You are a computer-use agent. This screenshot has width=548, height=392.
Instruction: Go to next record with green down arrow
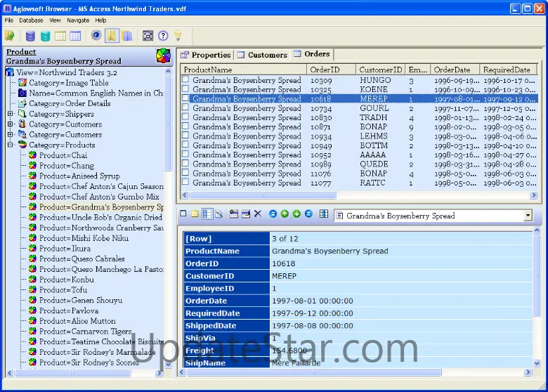296,214
